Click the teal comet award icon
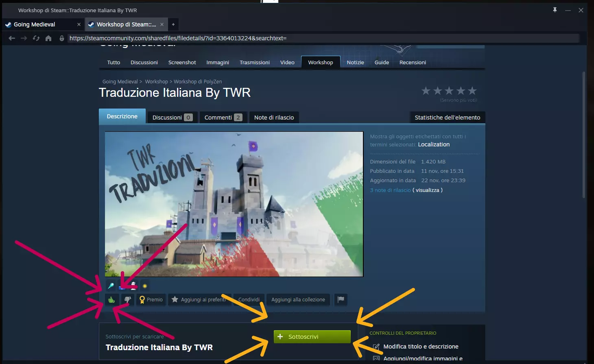 [x=110, y=286]
